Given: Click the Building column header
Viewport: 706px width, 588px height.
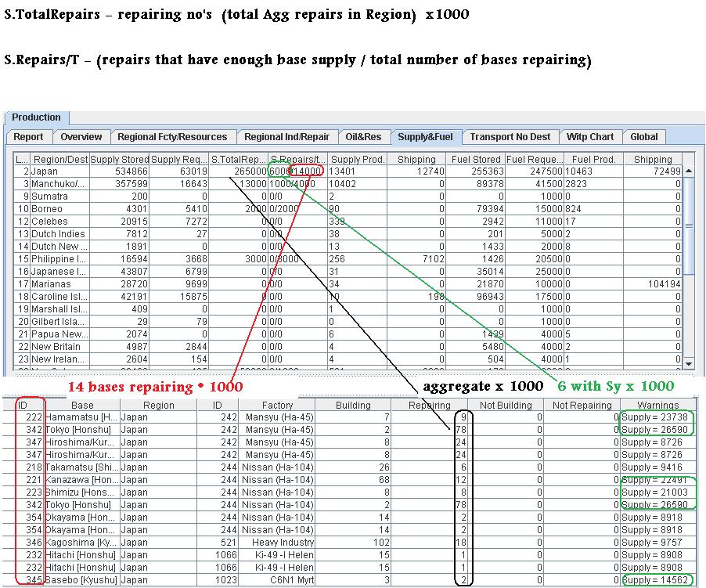Looking at the screenshot, I should [353, 406].
